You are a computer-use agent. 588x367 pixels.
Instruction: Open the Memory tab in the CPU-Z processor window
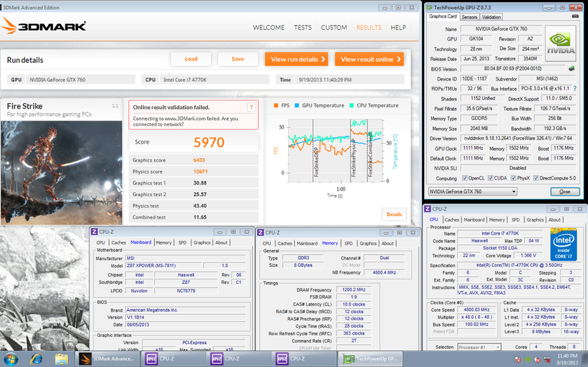(497, 220)
